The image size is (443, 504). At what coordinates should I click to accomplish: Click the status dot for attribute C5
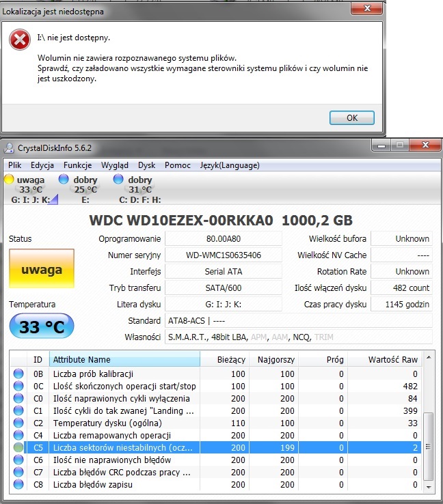[18, 448]
